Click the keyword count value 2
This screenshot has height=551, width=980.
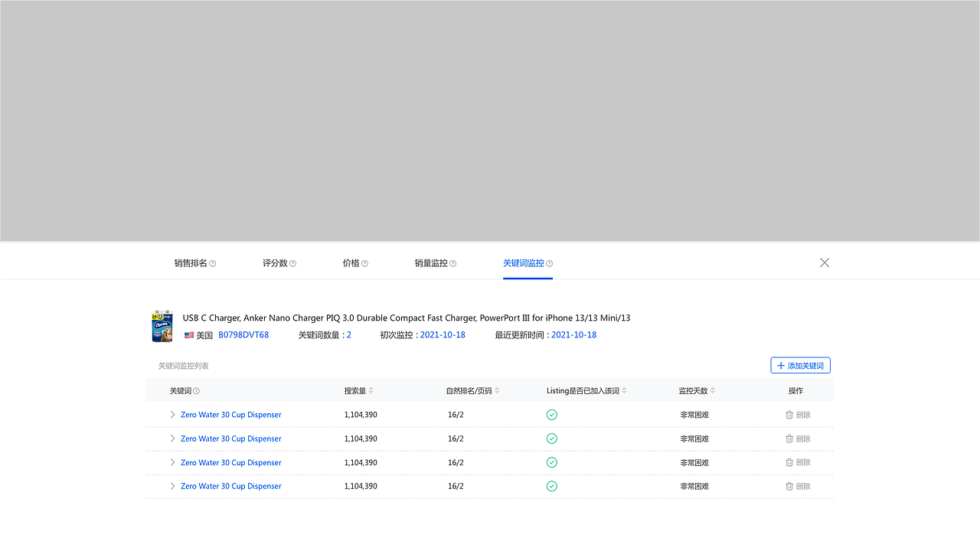point(349,335)
